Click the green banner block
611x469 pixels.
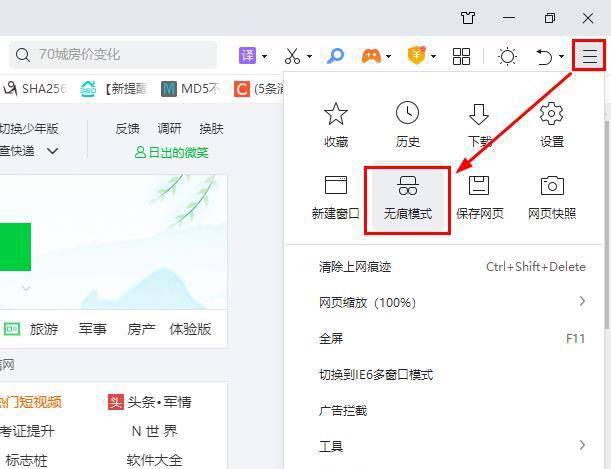(x=15, y=247)
